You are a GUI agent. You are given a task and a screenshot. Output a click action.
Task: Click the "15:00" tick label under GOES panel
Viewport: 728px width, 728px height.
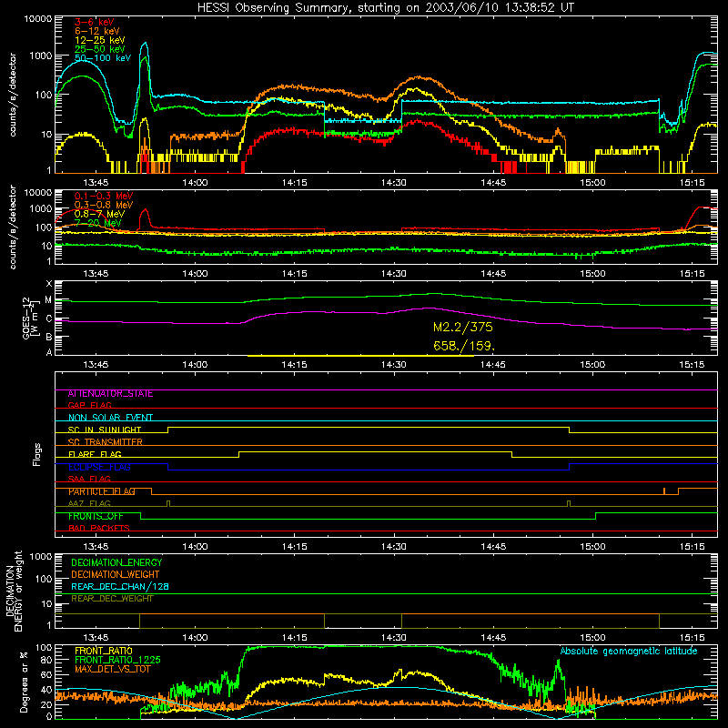pos(592,365)
